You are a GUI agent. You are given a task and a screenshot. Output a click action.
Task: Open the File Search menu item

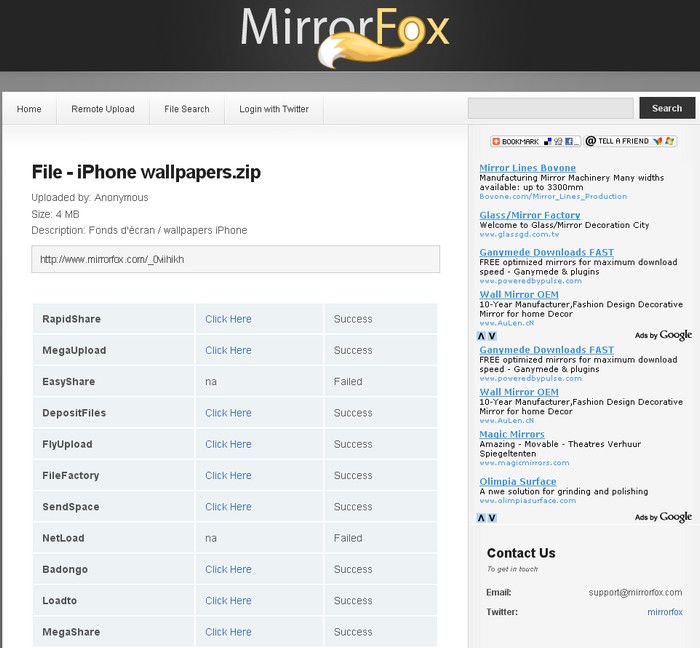point(187,109)
